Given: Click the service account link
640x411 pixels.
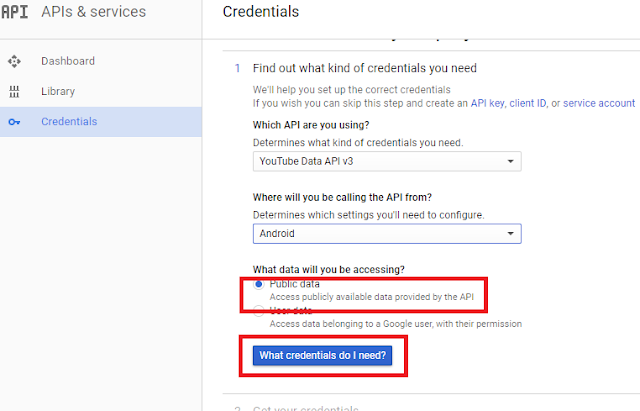Looking at the screenshot, I should coord(598,103).
